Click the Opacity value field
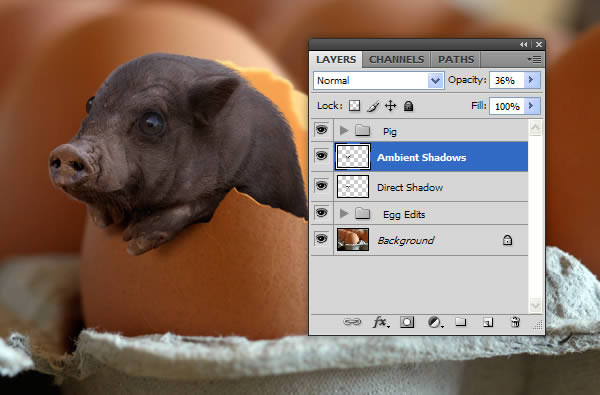Viewport: 600px width, 395px height. [x=506, y=80]
